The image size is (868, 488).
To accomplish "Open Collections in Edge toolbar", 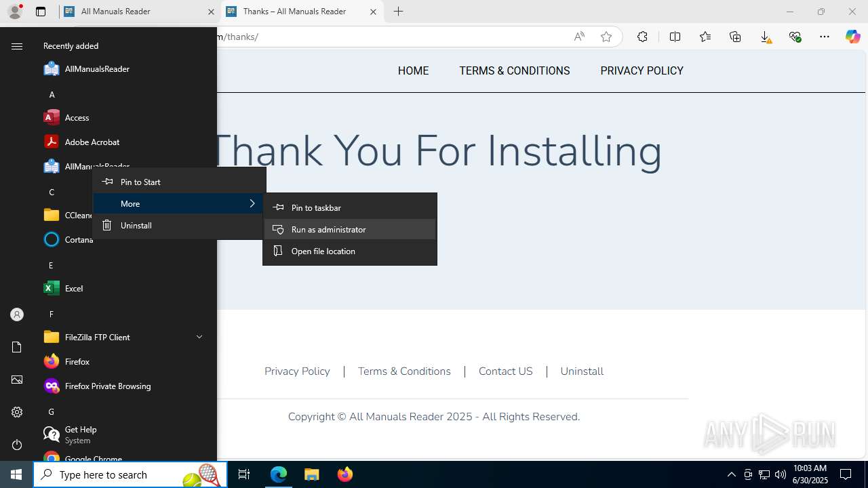I will pos(735,37).
